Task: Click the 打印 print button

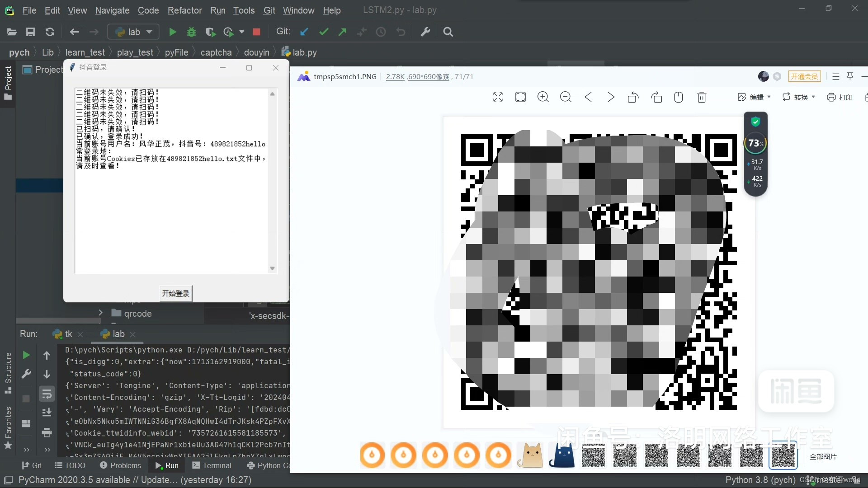Action: [840, 97]
